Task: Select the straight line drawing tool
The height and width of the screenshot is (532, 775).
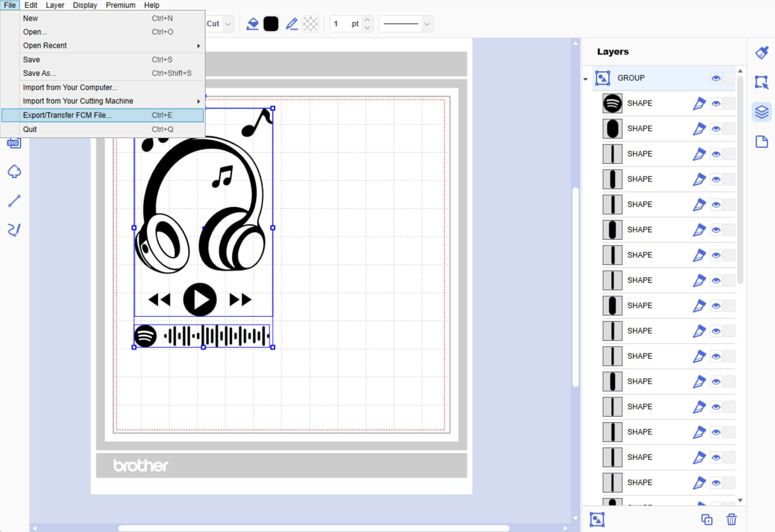Action: pyautogui.click(x=14, y=201)
